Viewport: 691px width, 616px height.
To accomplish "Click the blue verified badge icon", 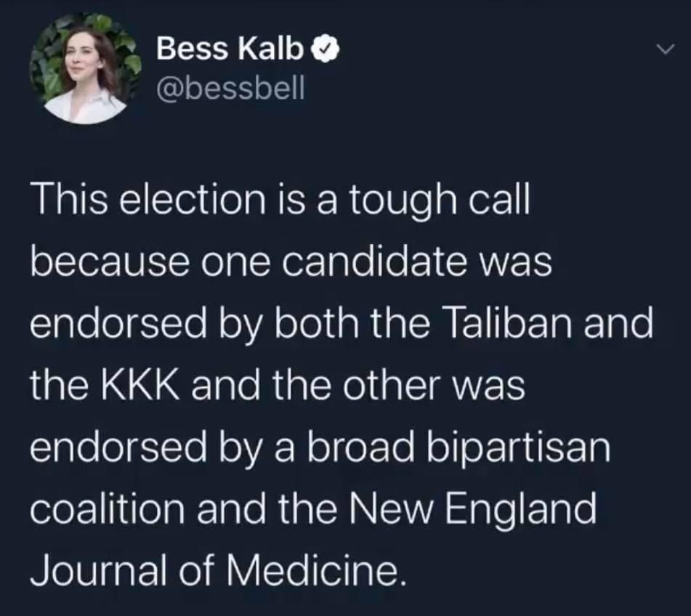I will click(326, 52).
